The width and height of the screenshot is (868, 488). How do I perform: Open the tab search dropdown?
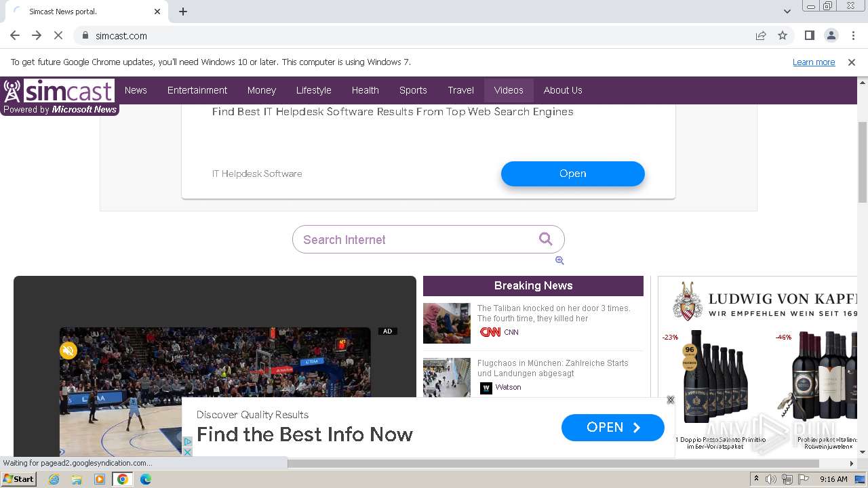point(787,12)
